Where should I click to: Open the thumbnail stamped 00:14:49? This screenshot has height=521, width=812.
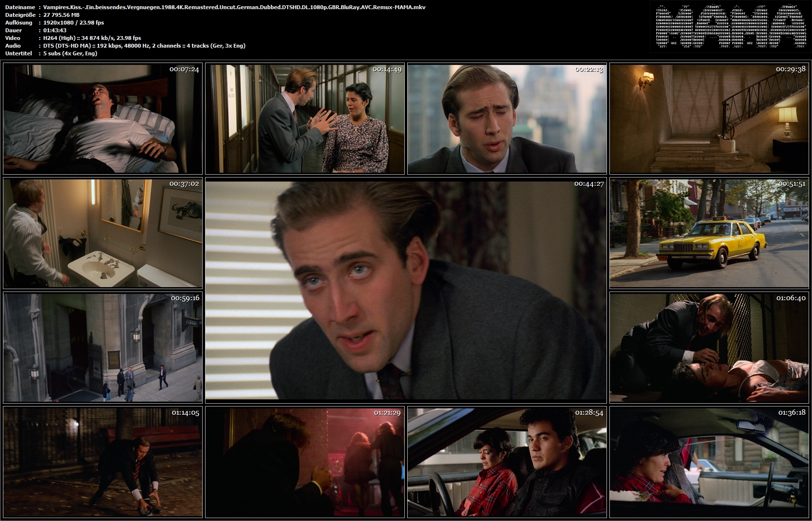point(305,118)
